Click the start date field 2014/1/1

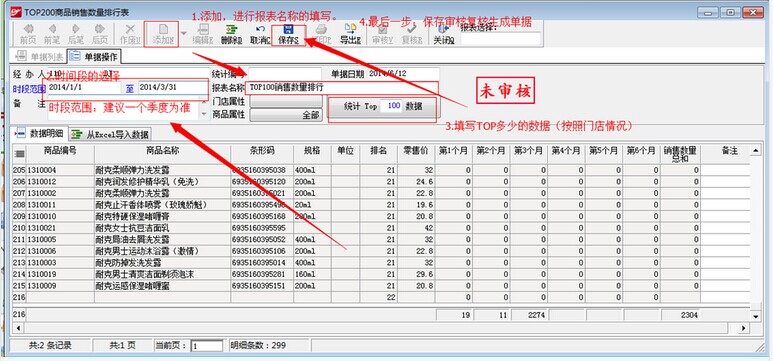84,88
